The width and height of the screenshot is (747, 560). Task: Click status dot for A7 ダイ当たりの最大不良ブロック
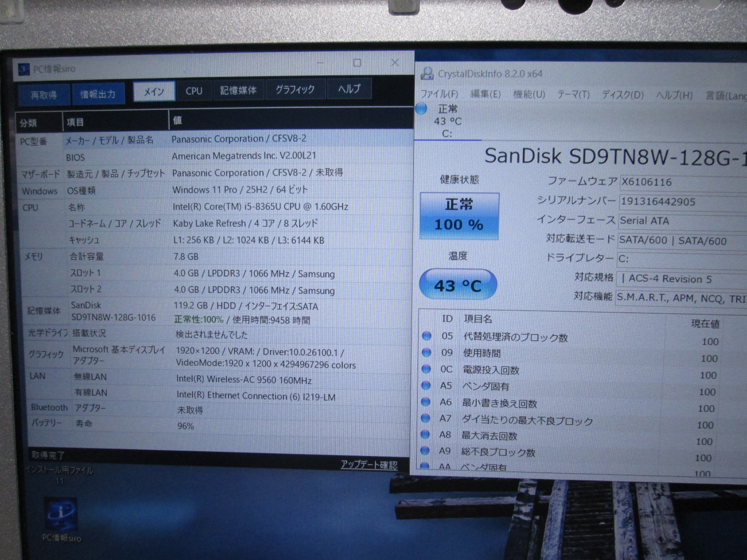pyautogui.click(x=425, y=418)
